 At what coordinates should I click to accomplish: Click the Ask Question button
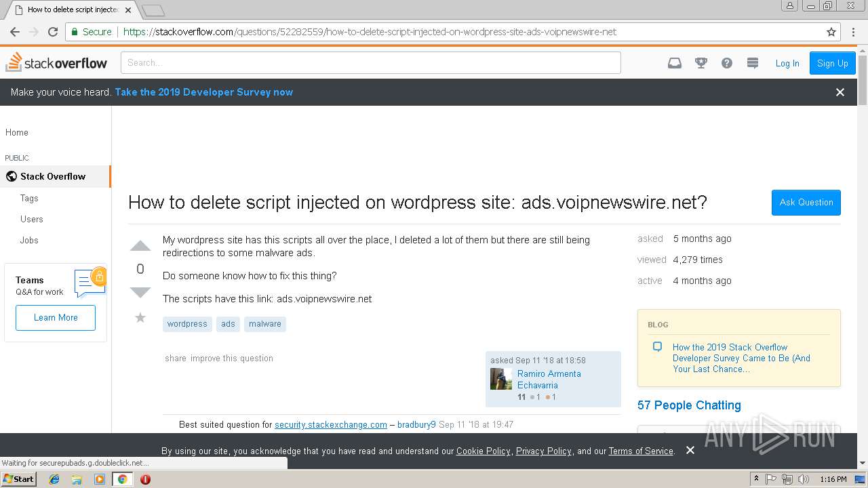(x=806, y=202)
